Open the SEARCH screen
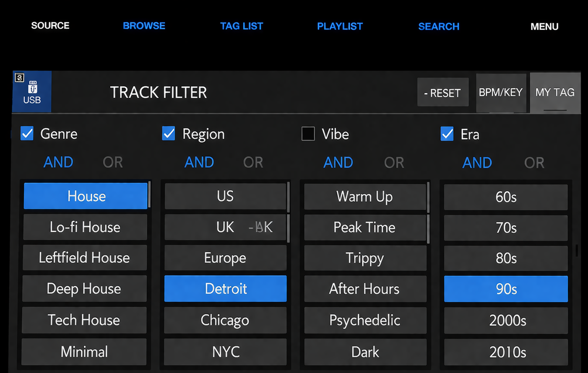588x373 pixels. point(439,26)
